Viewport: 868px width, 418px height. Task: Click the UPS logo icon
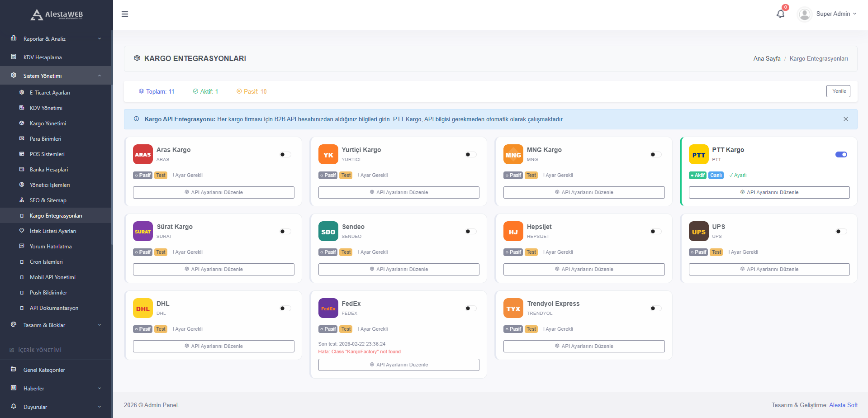(698, 231)
